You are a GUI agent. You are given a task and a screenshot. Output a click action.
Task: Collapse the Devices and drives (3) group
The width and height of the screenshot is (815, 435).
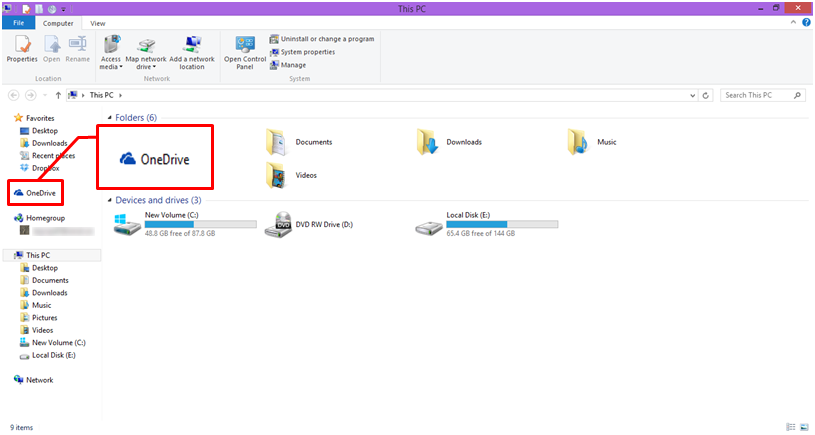(110, 200)
